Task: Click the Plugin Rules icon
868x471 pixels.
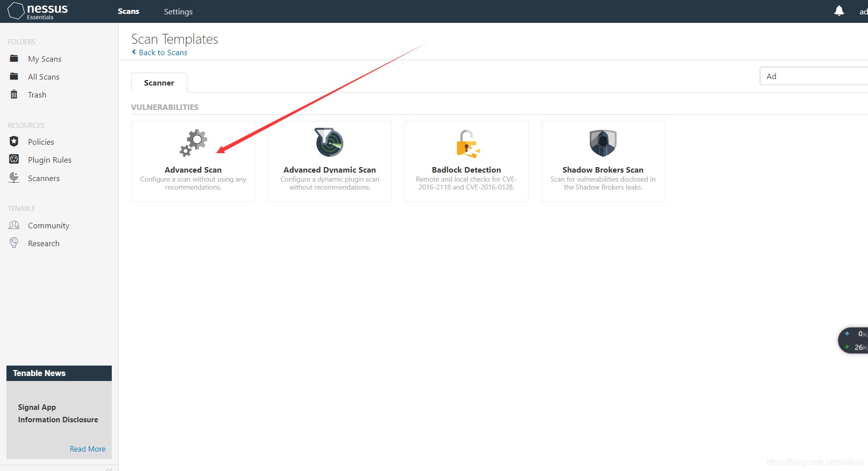Action: click(x=14, y=160)
